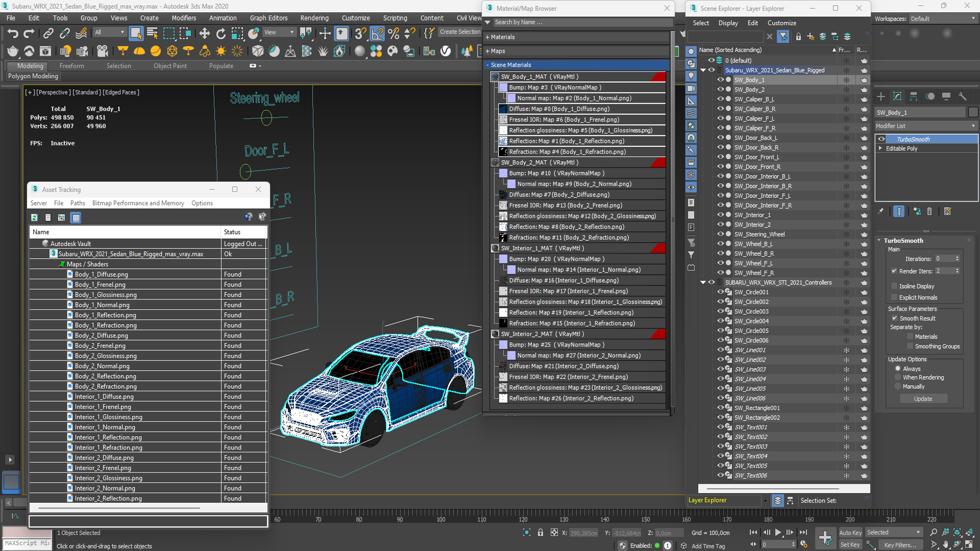
Task: Click Key Filters button
Action: (x=900, y=545)
